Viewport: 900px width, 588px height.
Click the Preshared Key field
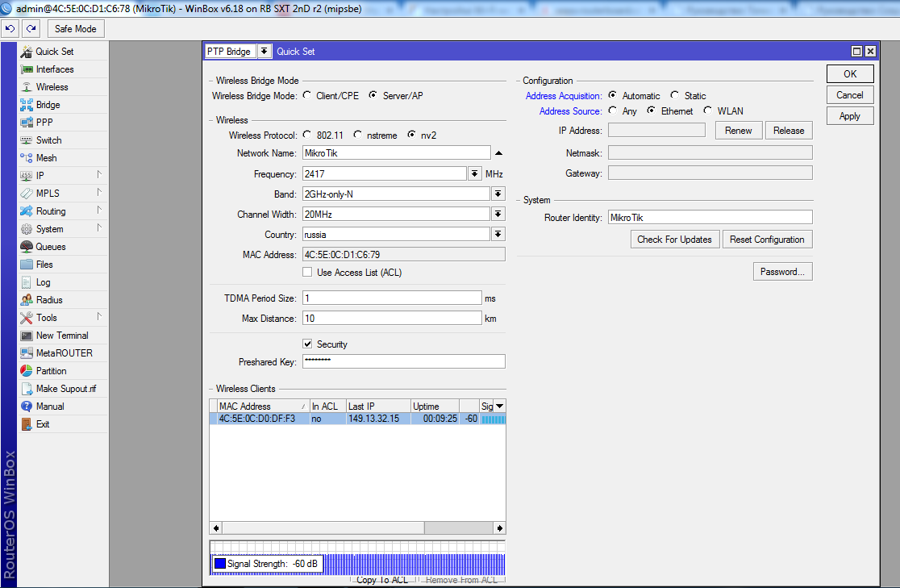point(403,361)
